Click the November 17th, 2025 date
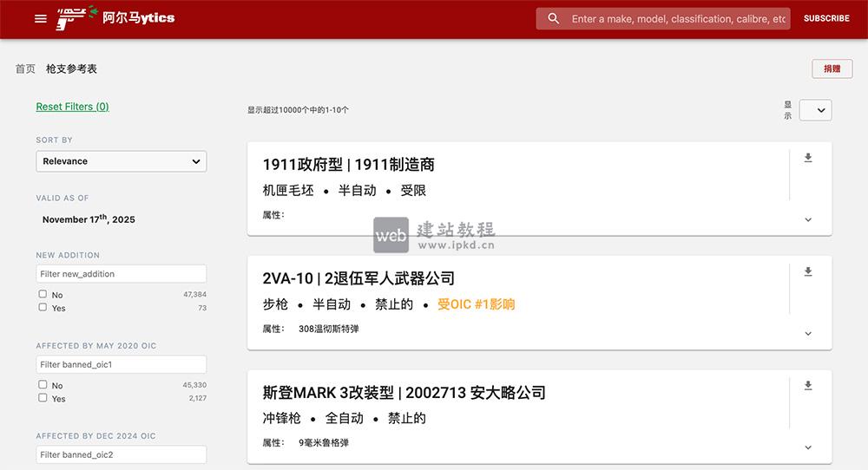This screenshot has width=868, height=470. click(x=89, y=219)
